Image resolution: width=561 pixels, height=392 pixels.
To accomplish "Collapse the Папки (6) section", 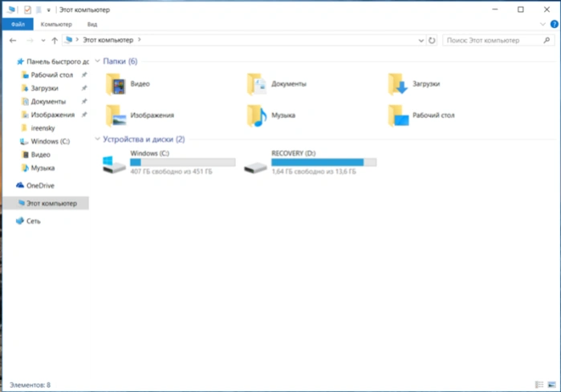I will [97, 61].
